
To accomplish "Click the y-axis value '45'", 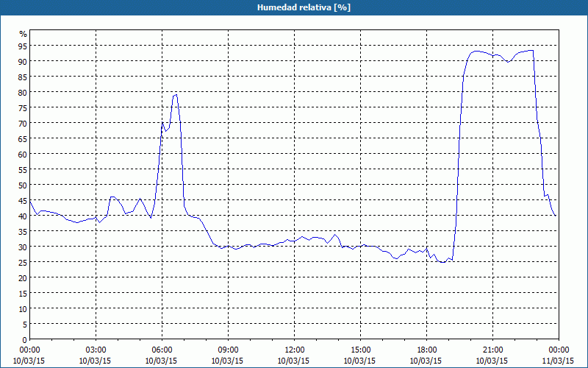I will (x=23, y=200).
